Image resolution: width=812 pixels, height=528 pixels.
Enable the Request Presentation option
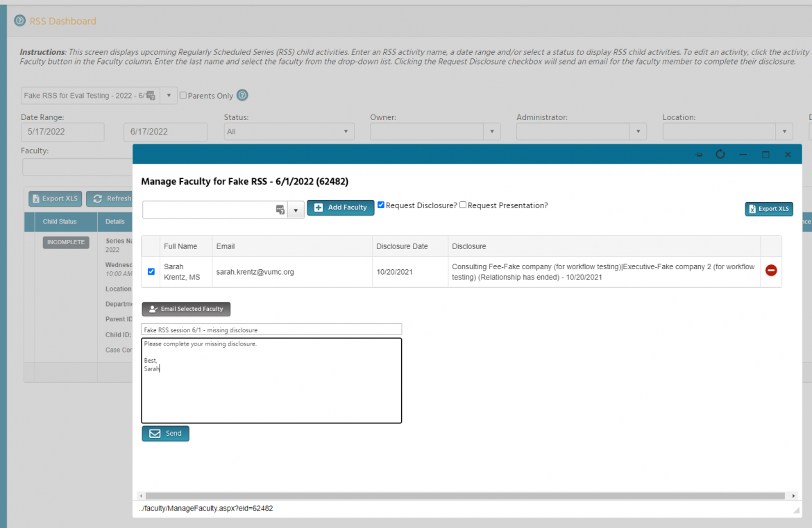[463, 205]
